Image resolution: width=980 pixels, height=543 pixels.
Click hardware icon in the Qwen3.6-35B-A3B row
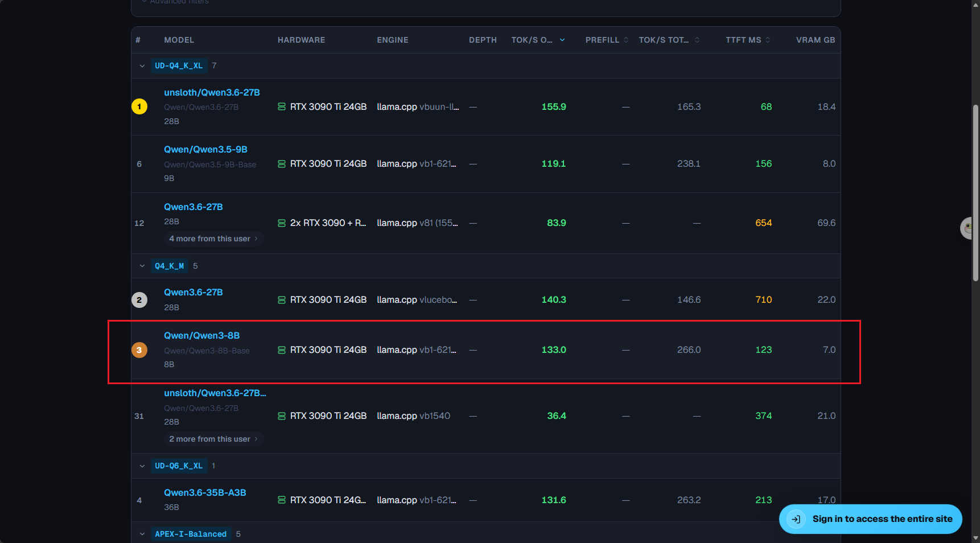(x=282, y=500)
